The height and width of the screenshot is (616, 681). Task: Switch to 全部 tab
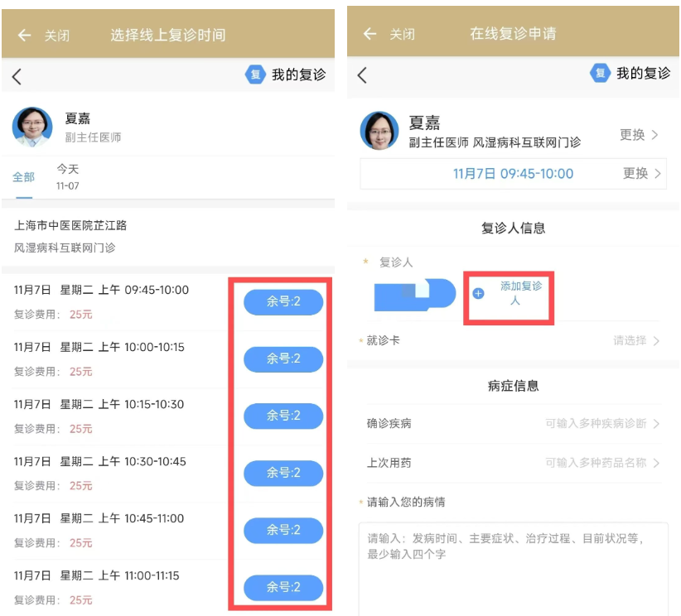(x=24, y=177)
